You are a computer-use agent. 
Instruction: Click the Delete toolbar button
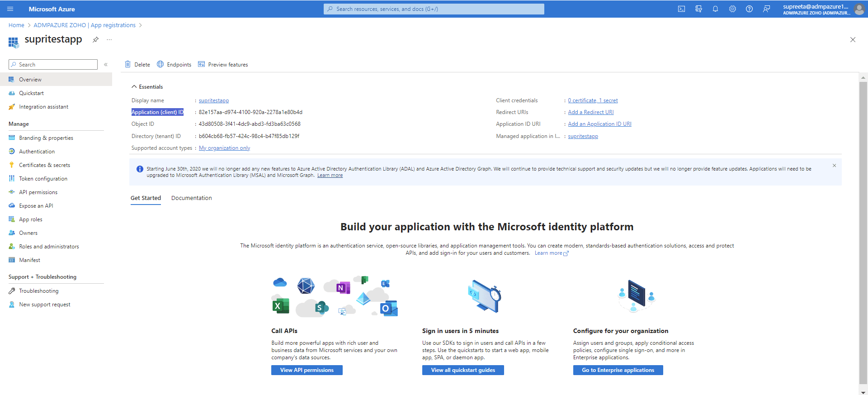pyautogui.click(x=137, y=65)
